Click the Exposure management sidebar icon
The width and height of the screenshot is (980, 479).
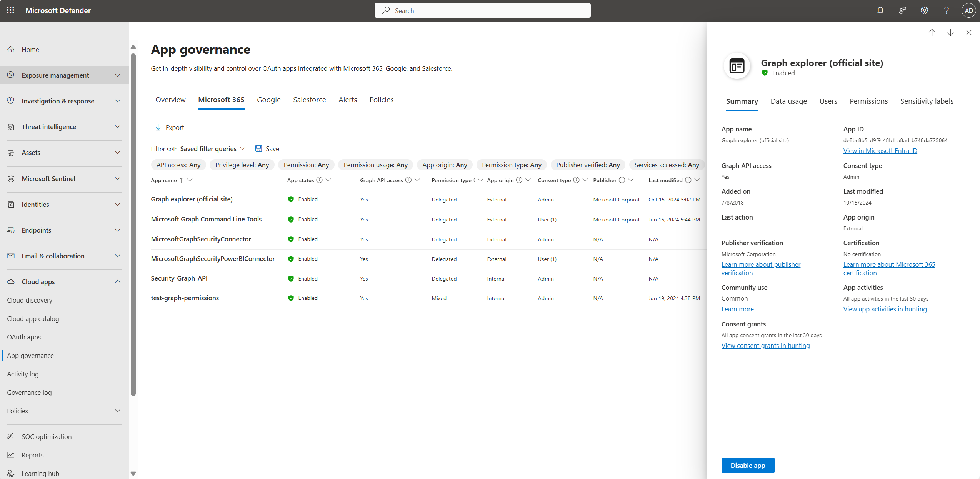(x=11, y=75)
